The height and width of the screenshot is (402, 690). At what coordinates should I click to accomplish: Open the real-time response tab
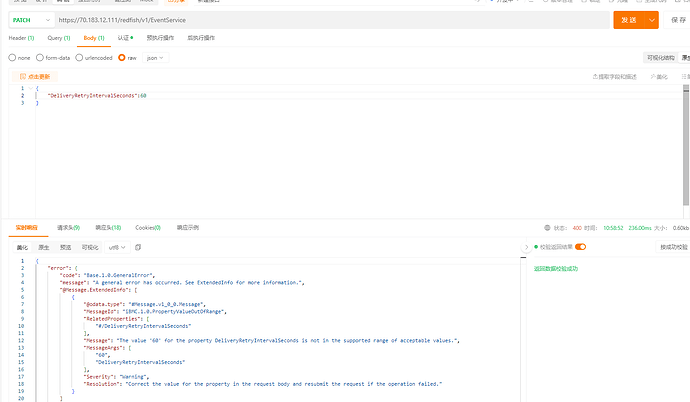pos(26,228)
